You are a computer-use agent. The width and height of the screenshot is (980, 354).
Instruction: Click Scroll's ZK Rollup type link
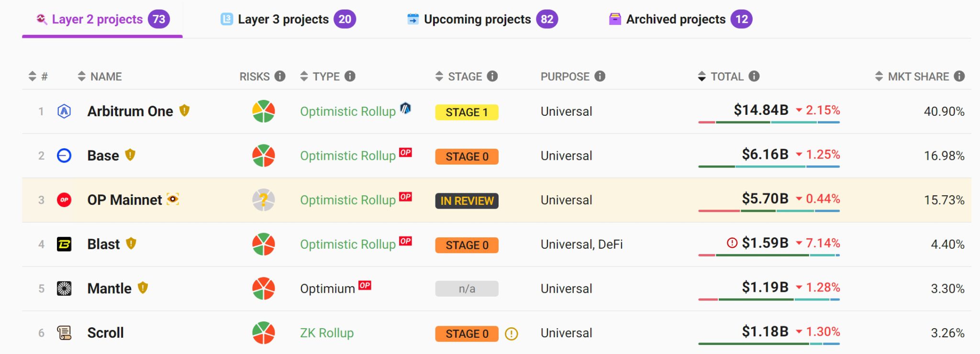(x=327, y=333)
